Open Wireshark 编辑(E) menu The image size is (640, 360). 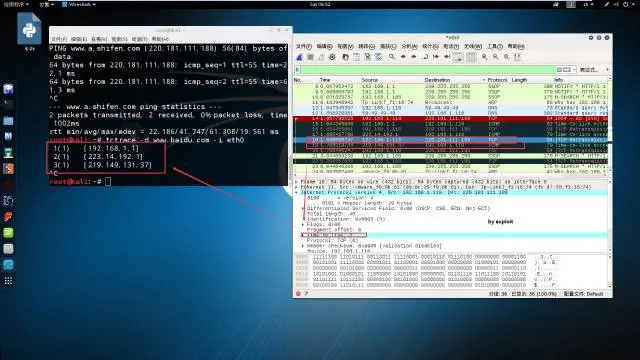click(x=324, y=47)
